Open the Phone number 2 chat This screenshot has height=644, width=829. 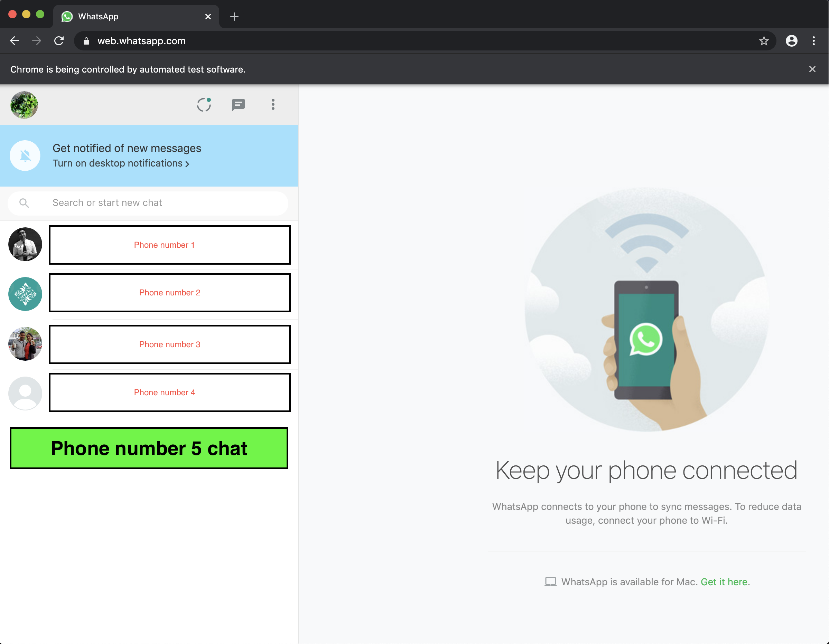point(170,293)
